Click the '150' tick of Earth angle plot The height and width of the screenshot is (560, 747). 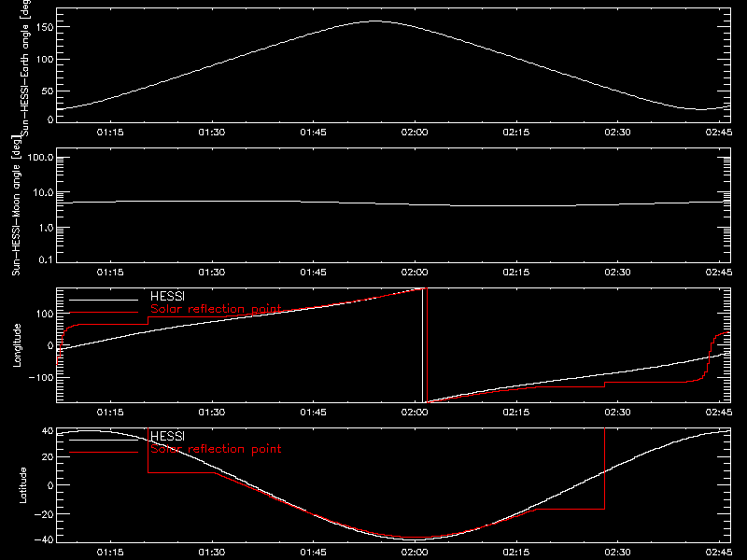45,28
